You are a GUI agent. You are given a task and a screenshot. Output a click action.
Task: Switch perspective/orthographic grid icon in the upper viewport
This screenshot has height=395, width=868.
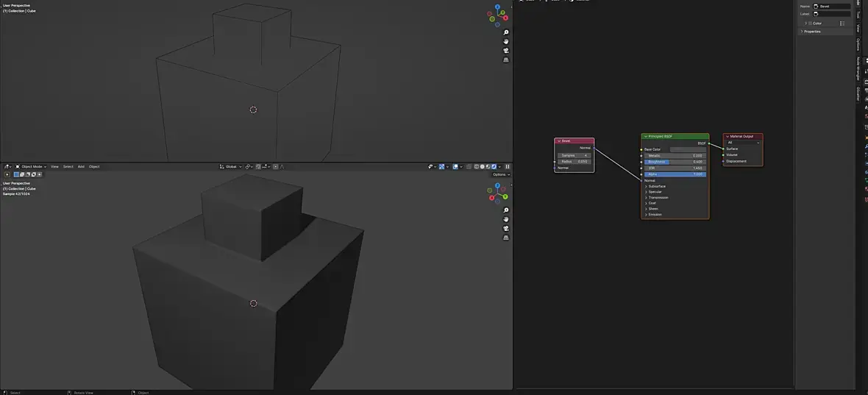click(x=506, y=60)
